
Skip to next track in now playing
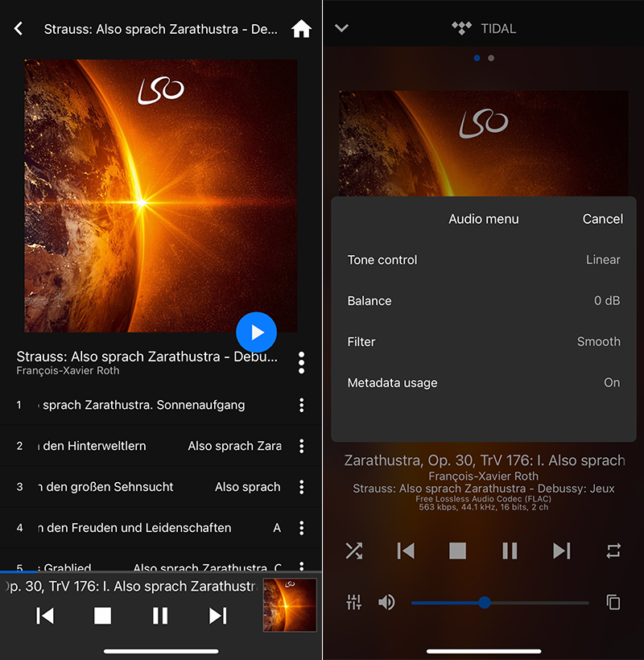562,551
